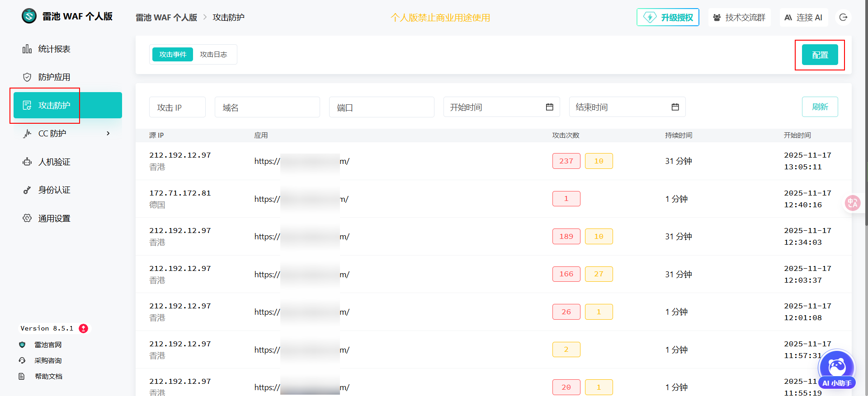This screenshot has width=868, height=396.
Task: Click the CC 防护 waveform icon
Action: 27,133
